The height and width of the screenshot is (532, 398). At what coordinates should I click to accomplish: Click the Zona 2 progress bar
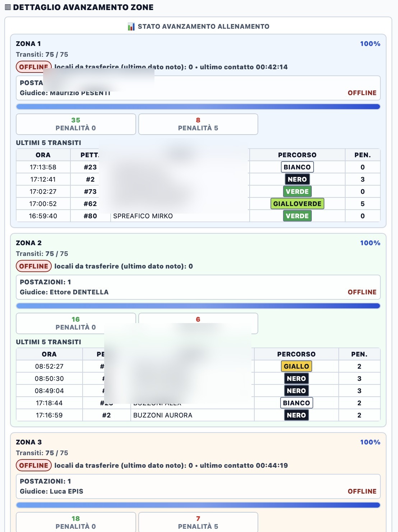pyautogui.click(x=198, y=306)
